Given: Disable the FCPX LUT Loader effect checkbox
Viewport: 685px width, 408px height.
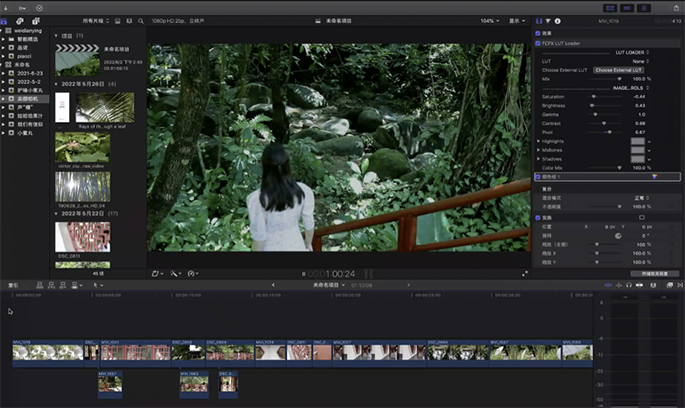Looking at the screenshot, I should coord(539,44).
